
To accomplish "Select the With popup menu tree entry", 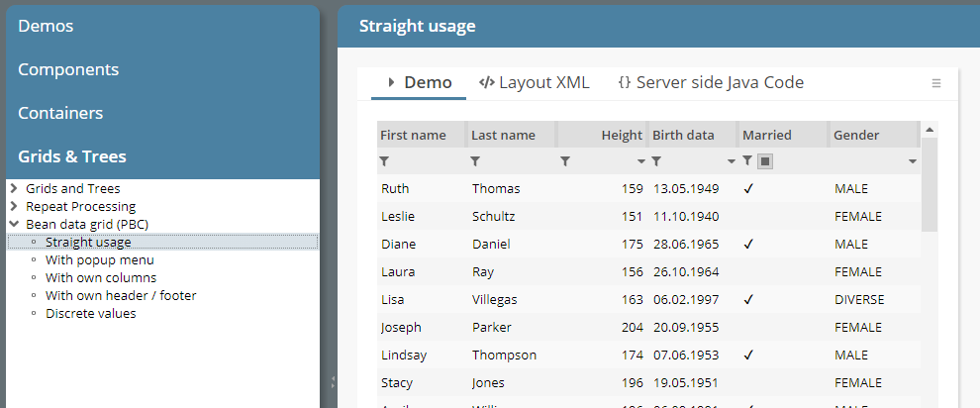I will point(99,259).
